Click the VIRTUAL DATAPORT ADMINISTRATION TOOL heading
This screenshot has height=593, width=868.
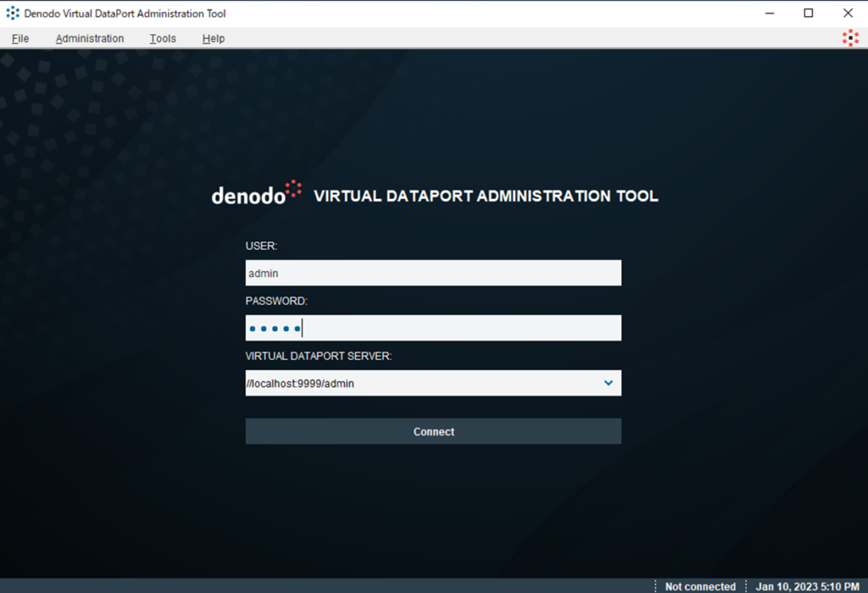[x=486, y=196]
